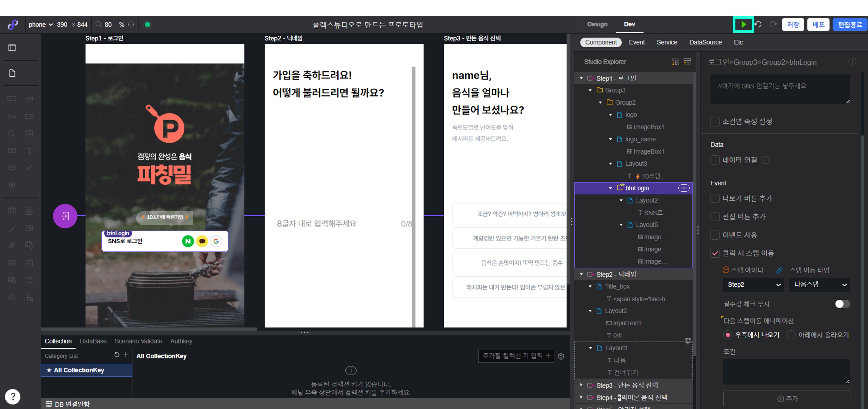Open the Event sub-tab
Viewport: 868px width, 409px height.
(637, 42)
